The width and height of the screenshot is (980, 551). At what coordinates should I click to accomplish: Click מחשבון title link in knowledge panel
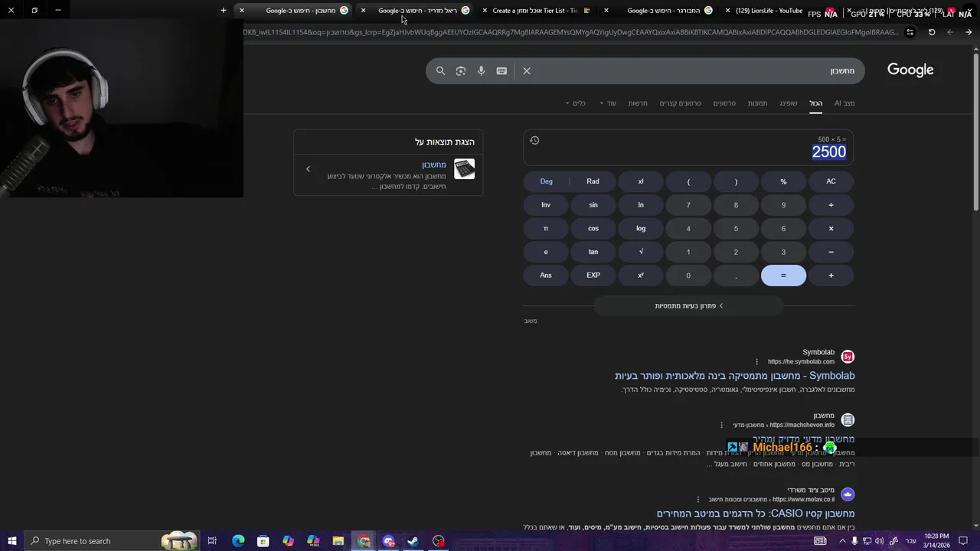pos(433,165)
